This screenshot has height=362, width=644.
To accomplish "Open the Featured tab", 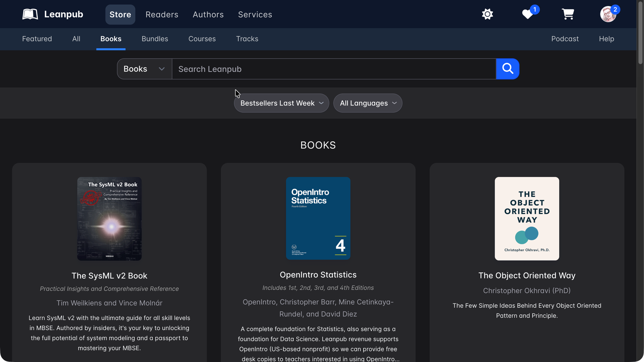I will click(37, 39).
